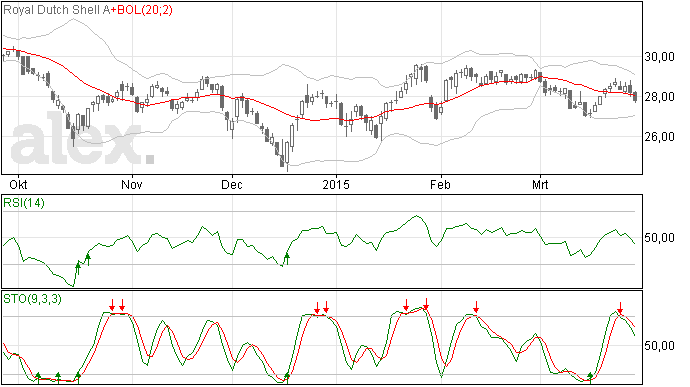
Task: Click the Royal Dutch Shell A chart title
Action: 56,10
